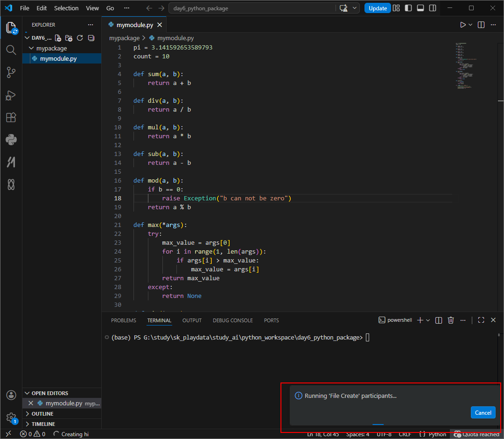Screen dimensions: 504x439
Task: Open remote window indicator in status bar
Action: (8, 434)
